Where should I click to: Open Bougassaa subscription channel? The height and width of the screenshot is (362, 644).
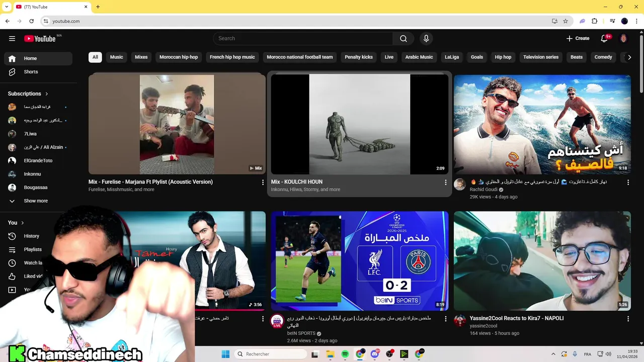click(38, 188)
